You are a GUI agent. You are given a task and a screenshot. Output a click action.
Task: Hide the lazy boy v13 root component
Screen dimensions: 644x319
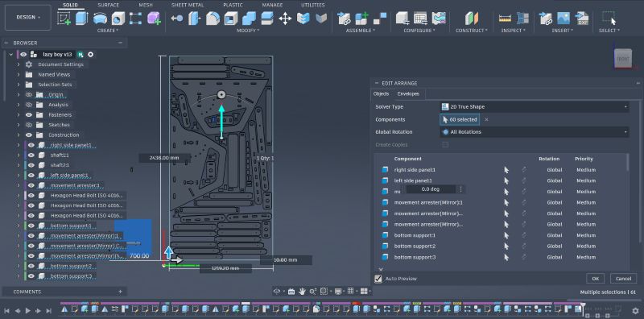pos(23,54)
